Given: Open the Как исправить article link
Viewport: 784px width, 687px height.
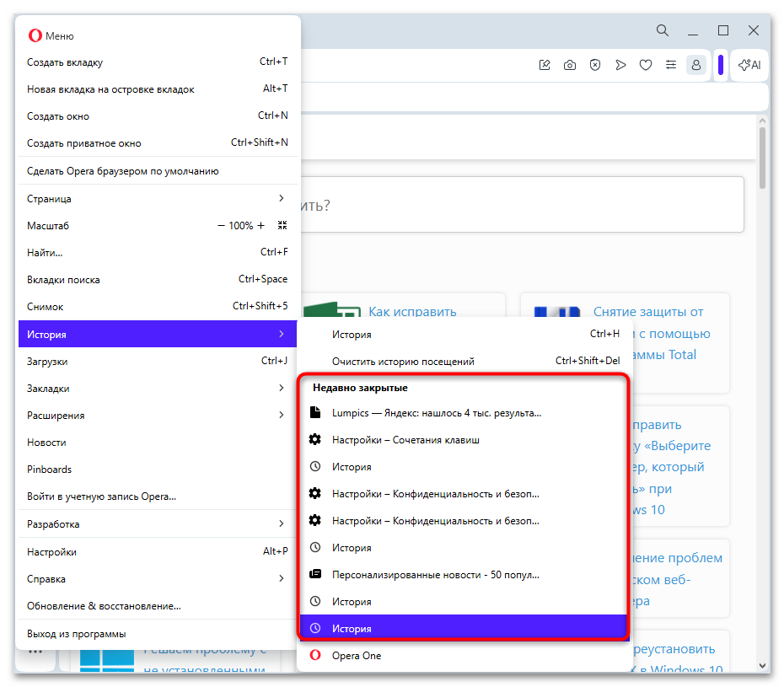Looking at the screenshot, I should (x=412, y=312).
